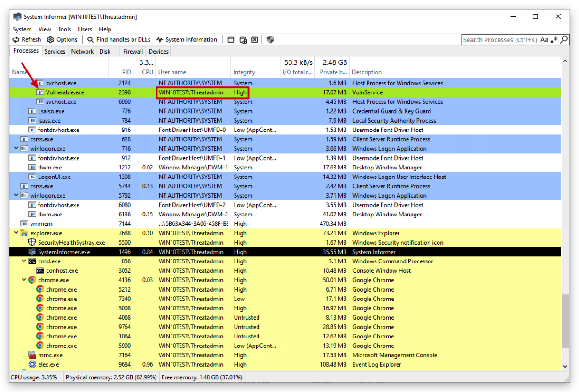Image resolution: width=579 pixels, height=392 pixels.
Task: Toggle regex search (.*) option
Action: (x=555, y=40)
